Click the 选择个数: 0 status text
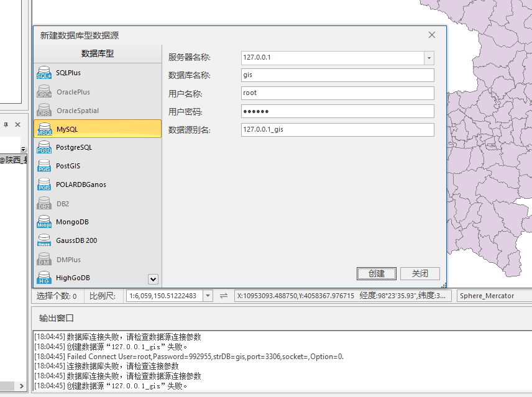Image resolution: width=532 pixels, height=397 pixels. 57,296
